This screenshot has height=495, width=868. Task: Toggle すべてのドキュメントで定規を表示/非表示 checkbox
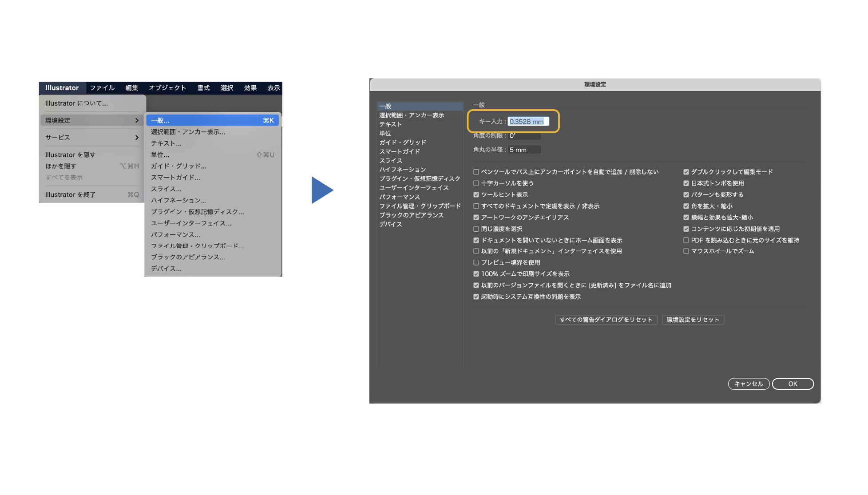click(476, 206)
